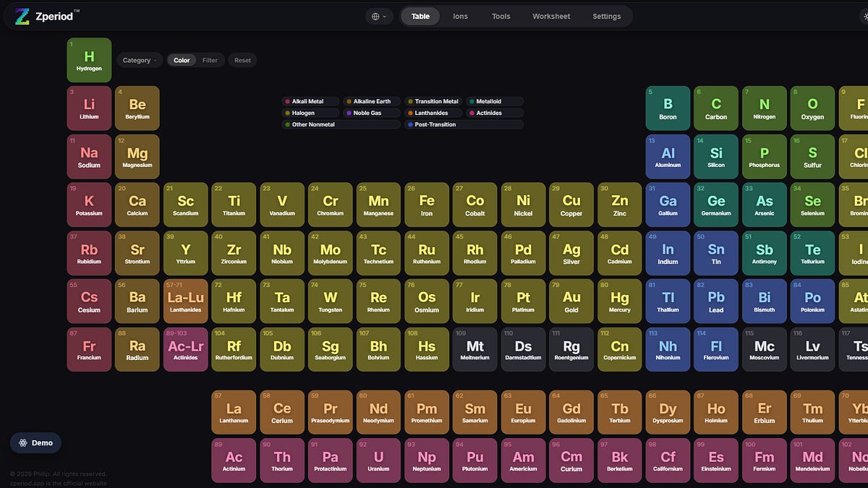Screen dimensions: 868x488
Task: Expand the La-Lu Lanthanides group tile
Action: [x=186, y=301]
